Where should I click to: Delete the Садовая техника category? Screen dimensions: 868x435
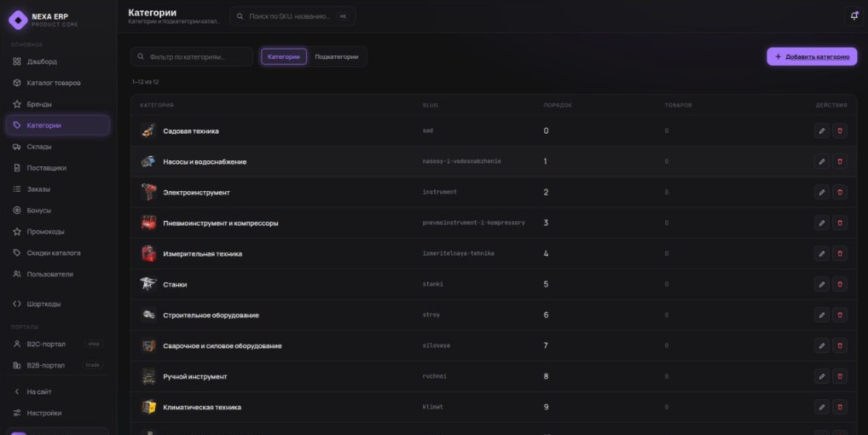[840, 130]
